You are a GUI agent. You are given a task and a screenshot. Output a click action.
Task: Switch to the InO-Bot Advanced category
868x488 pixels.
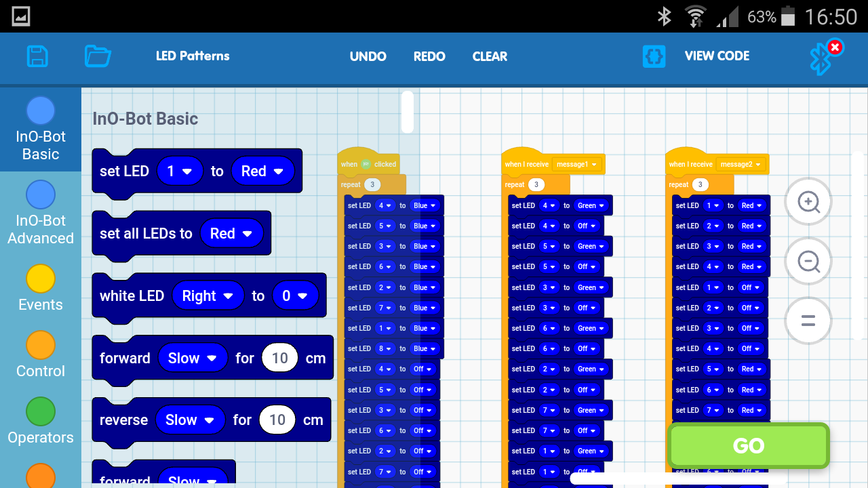41,213
